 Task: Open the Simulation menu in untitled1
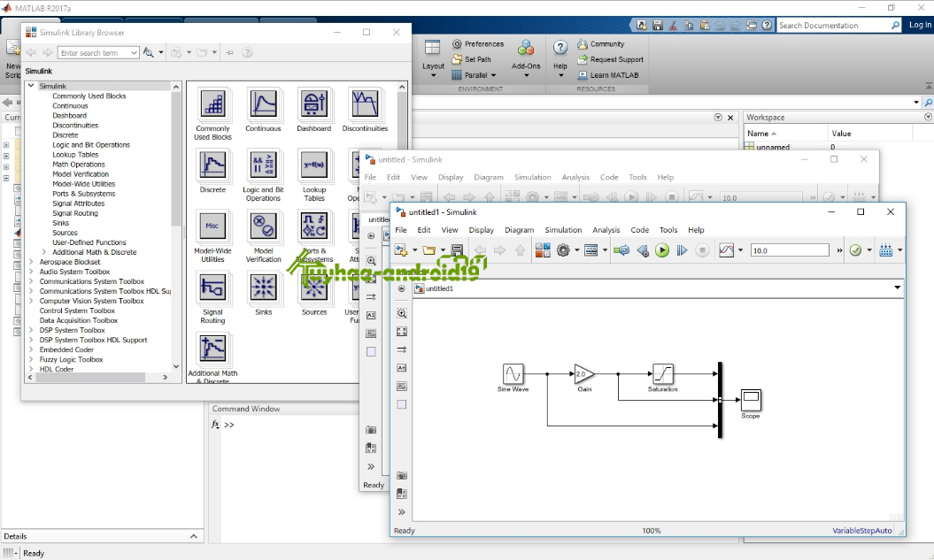pyautogui.click(x=563, y=230)
